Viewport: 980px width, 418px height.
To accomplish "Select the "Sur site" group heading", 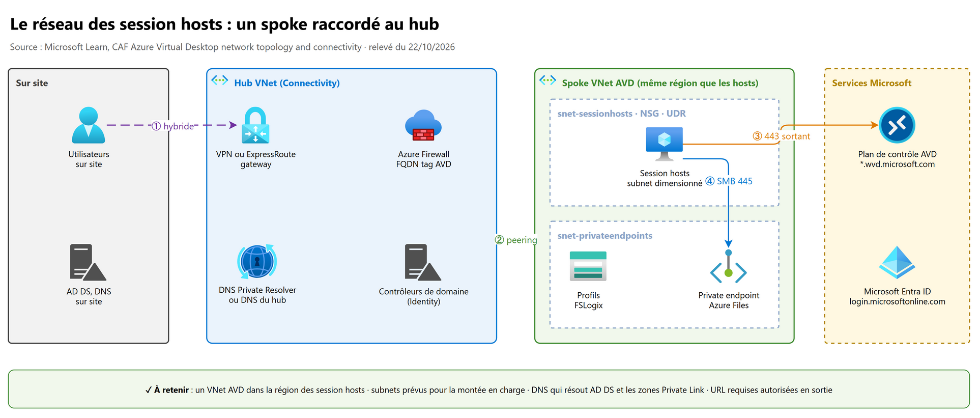I will (x=32, y=83).
